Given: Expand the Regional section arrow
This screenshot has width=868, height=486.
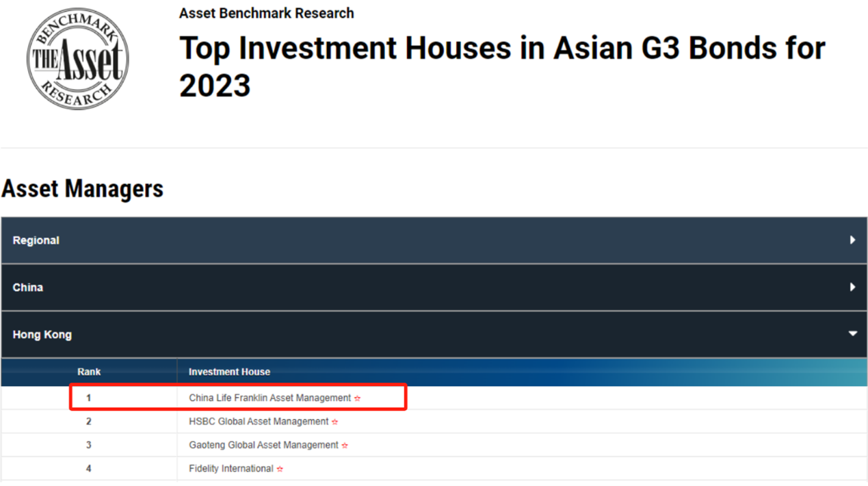Looking at the screenshot, I should point(852,240).
